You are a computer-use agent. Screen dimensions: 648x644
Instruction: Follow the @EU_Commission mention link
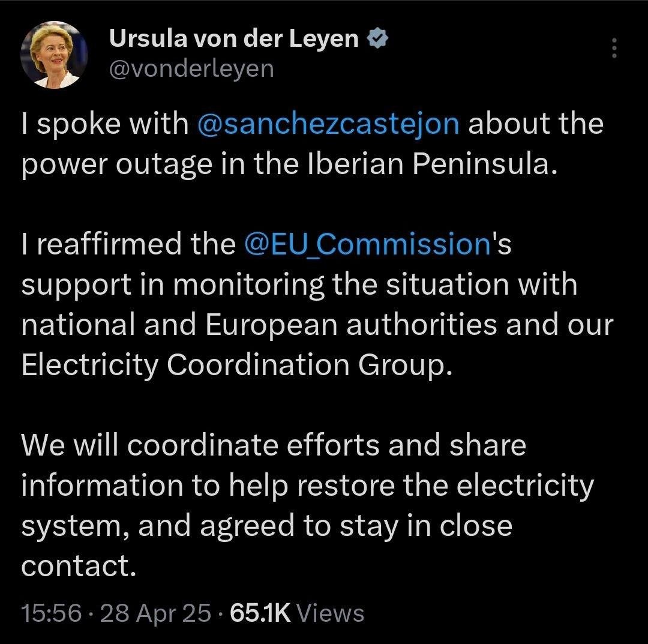368,244
